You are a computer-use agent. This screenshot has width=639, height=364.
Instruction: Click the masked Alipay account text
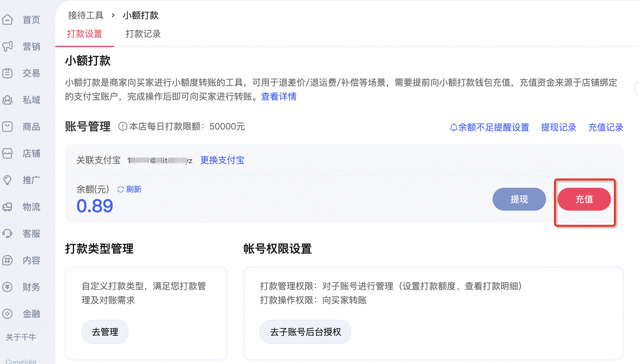[160, 160]
